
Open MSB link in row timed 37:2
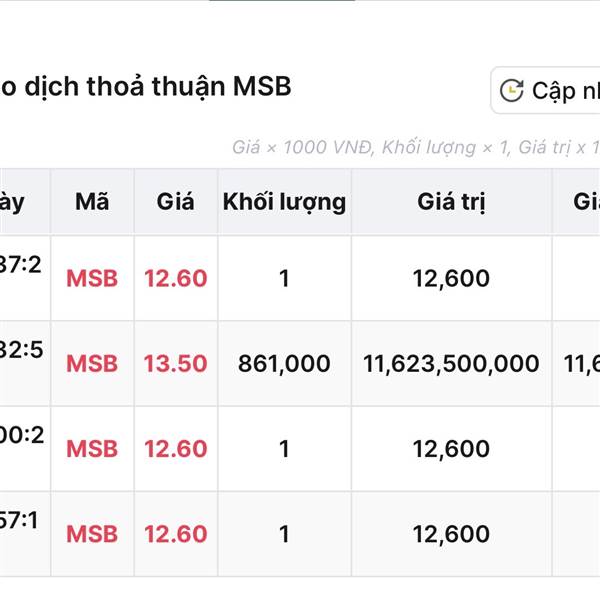92,278
